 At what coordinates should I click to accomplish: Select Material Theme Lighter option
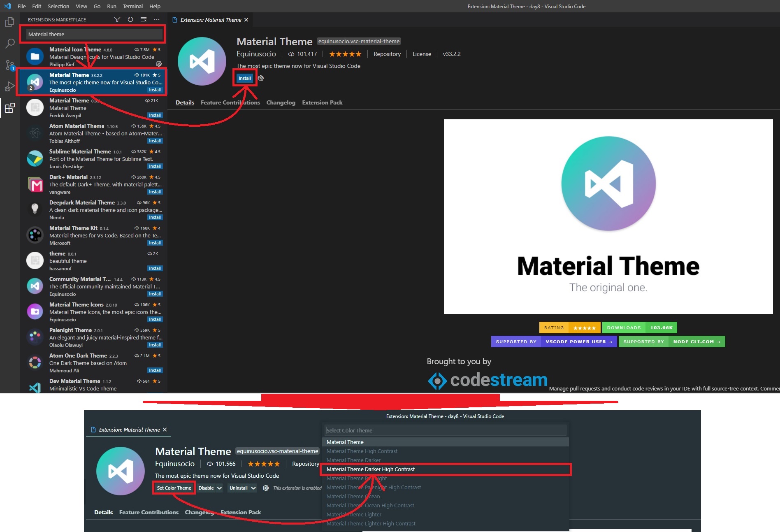[446, 514]
